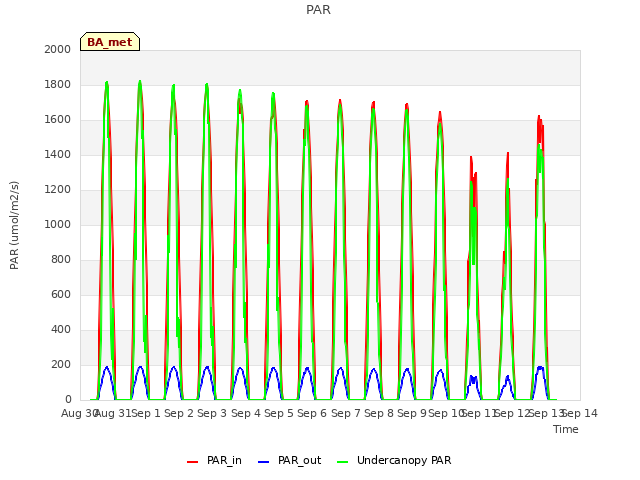Click the y-axis tick 800

(x=61, y=259)
